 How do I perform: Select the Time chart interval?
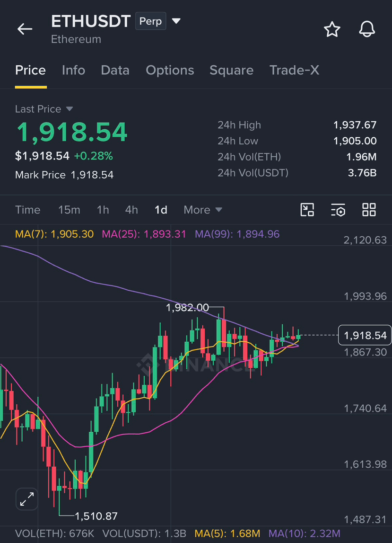click(x=28, y=210)
